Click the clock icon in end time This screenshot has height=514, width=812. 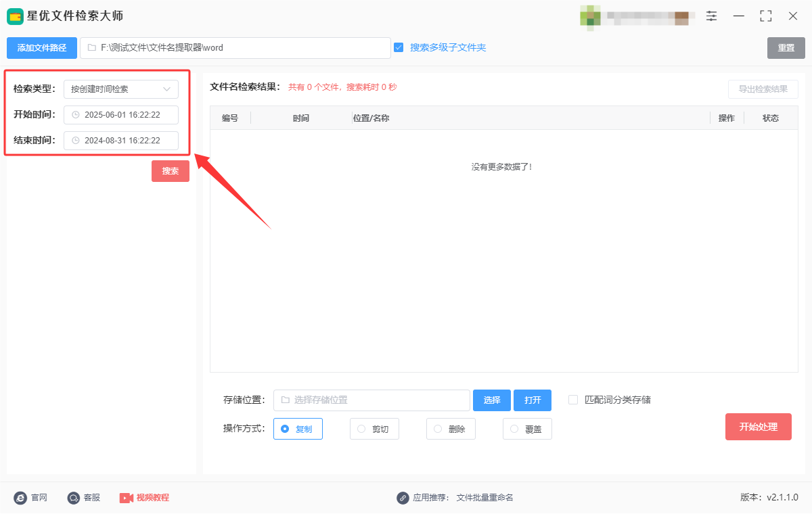(x=75, y=141)
